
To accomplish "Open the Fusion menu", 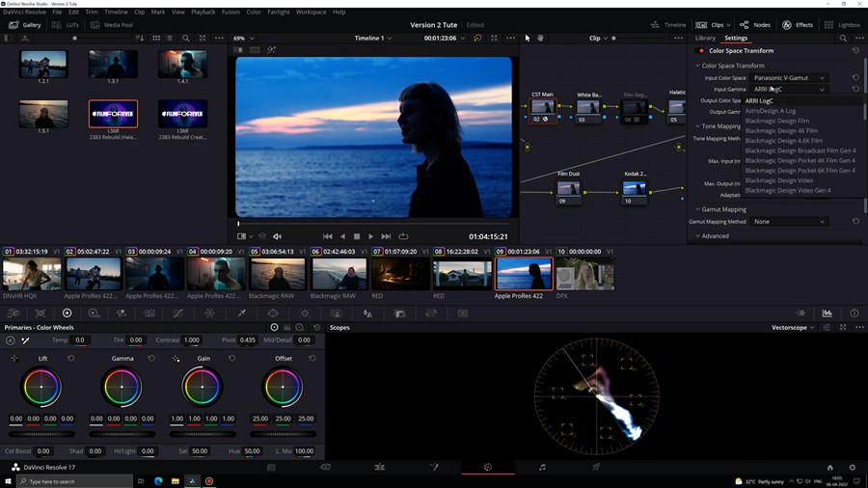I will point(231,12).
